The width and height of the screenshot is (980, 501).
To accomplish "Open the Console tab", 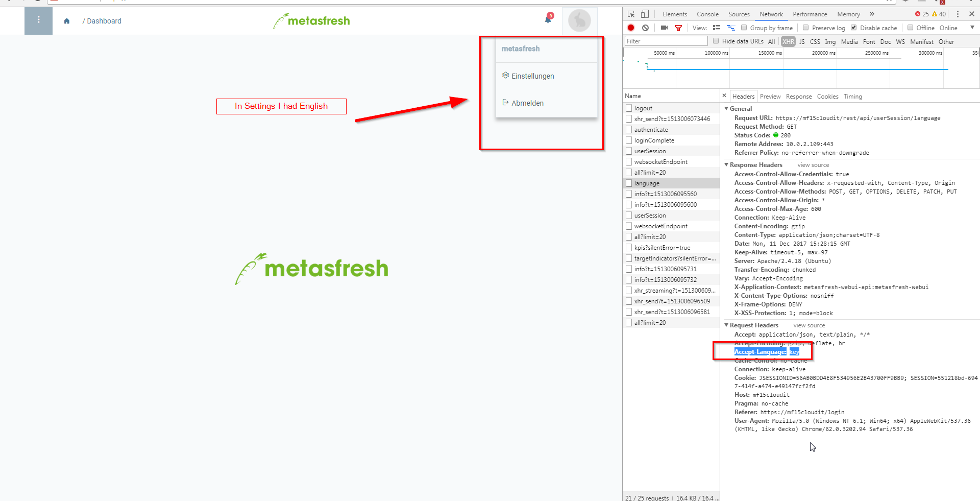I will point(707,14).
